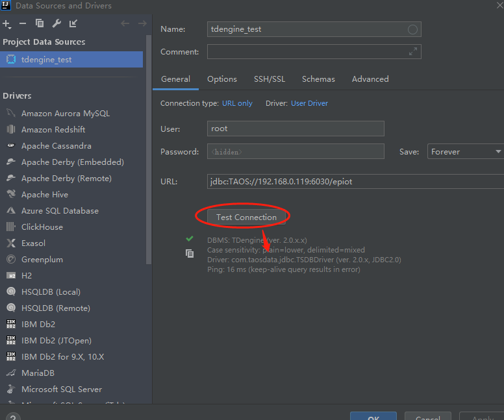504x420 pixels.
Task: Click the Apply button
Action: pyautogui.click(x=482, y=416)
